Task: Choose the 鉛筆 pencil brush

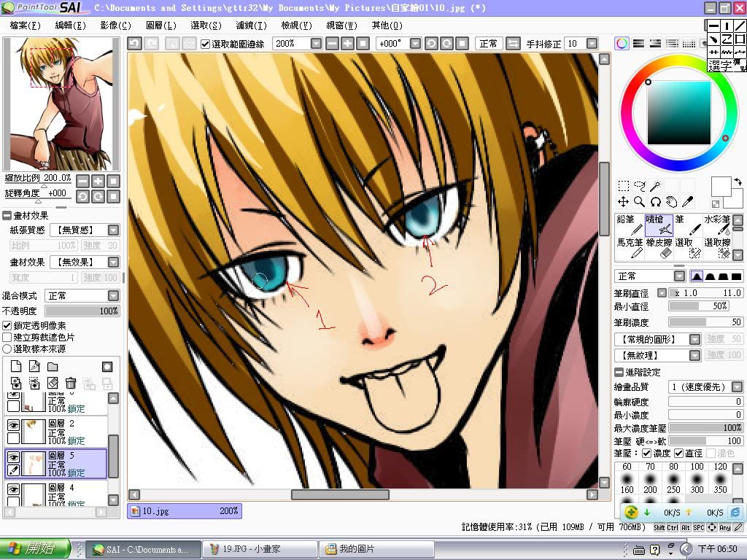Action: [630, 225]
